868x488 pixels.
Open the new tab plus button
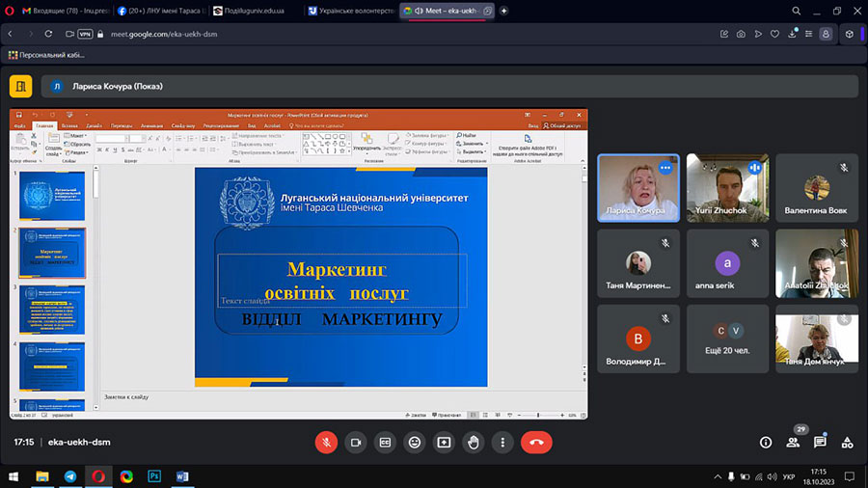(x=504, y=11)
